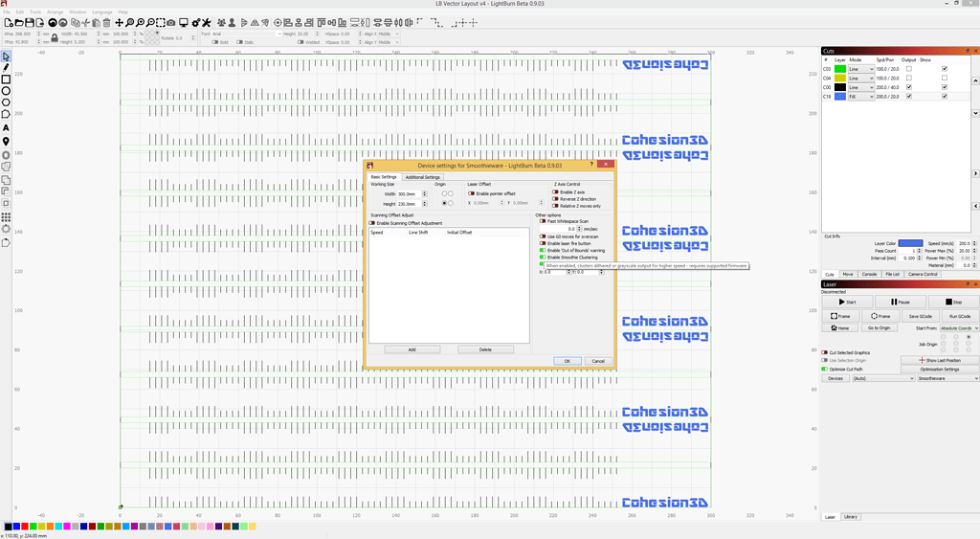980x539 pixels.
Task: Open Mode dropdown for layer C00
Action: [860, 87]
